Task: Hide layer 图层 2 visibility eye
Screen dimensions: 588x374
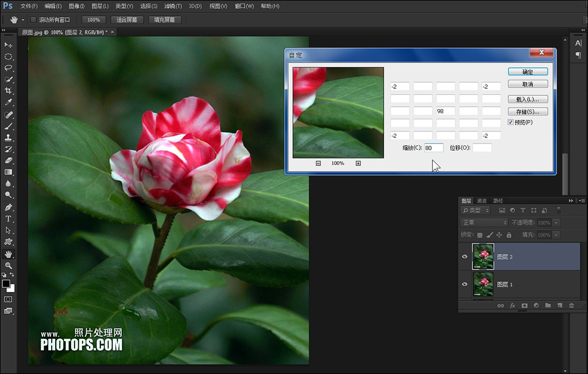Action: 465,257
